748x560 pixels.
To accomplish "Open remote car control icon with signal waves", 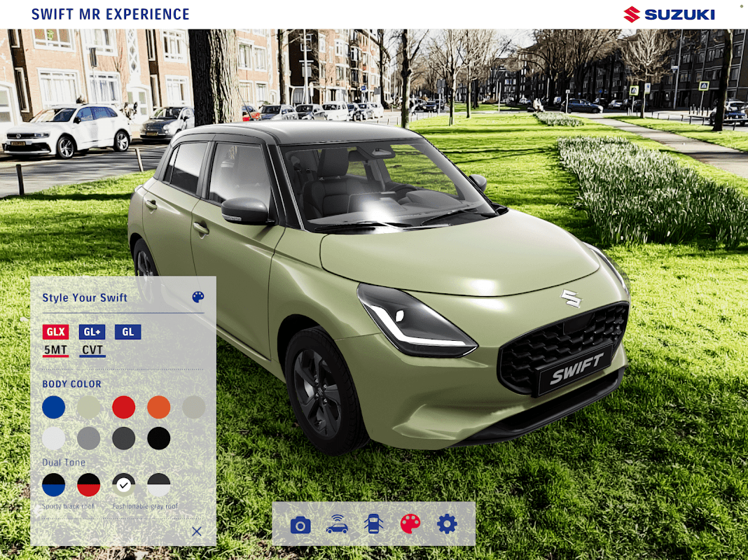I will 337,524.
